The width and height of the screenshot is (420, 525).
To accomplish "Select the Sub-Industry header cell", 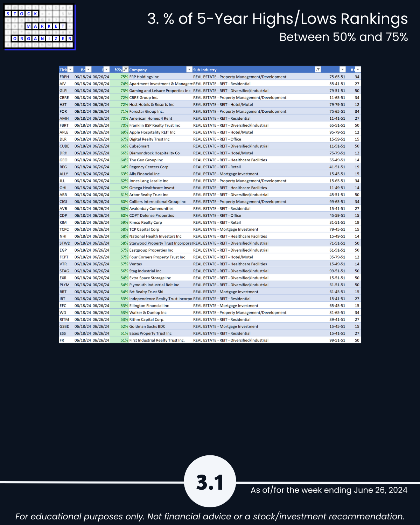I will (x=257, y=70).
